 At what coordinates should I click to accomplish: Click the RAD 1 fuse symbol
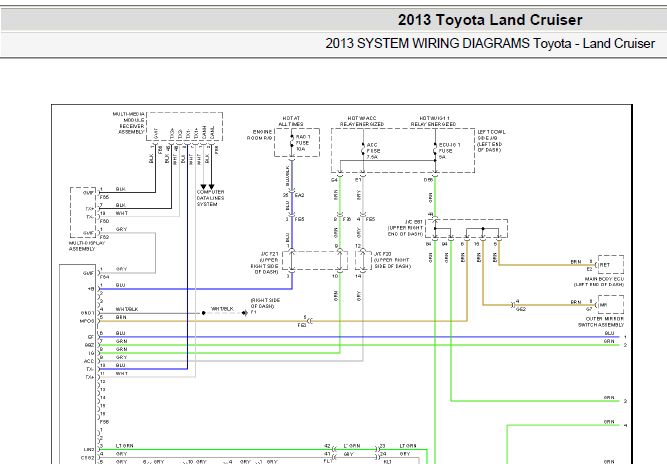tap(292, 142)
